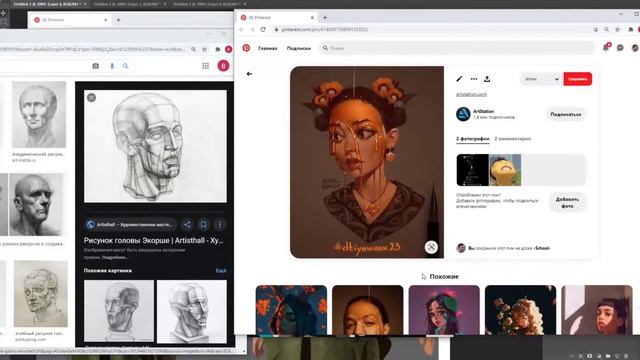Open the similar pin with curly blonde hair
Viewport: 640px width, 360px height.
[520, 310]
